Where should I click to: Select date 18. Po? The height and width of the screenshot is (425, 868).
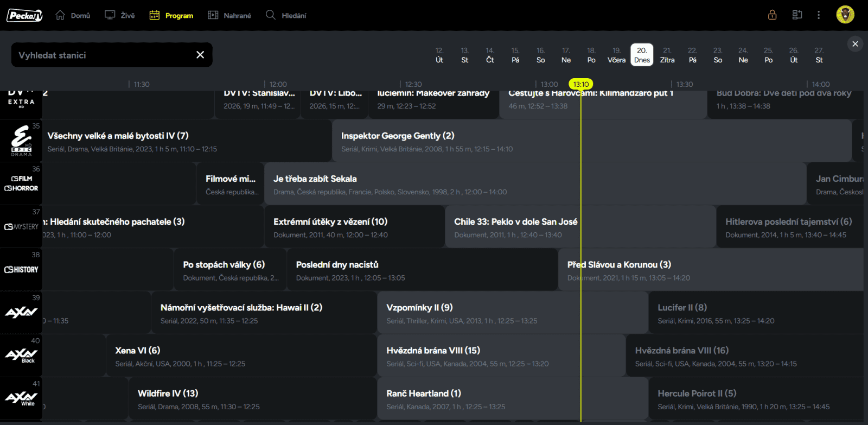coord(591,55)
